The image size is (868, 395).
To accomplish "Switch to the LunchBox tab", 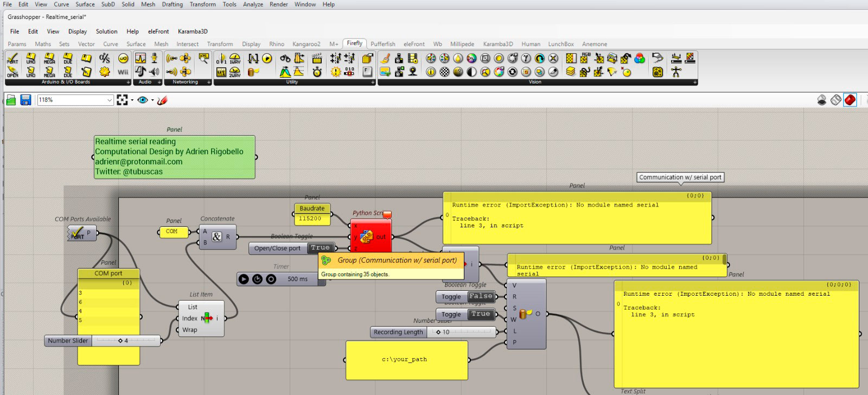I will 561,44.
